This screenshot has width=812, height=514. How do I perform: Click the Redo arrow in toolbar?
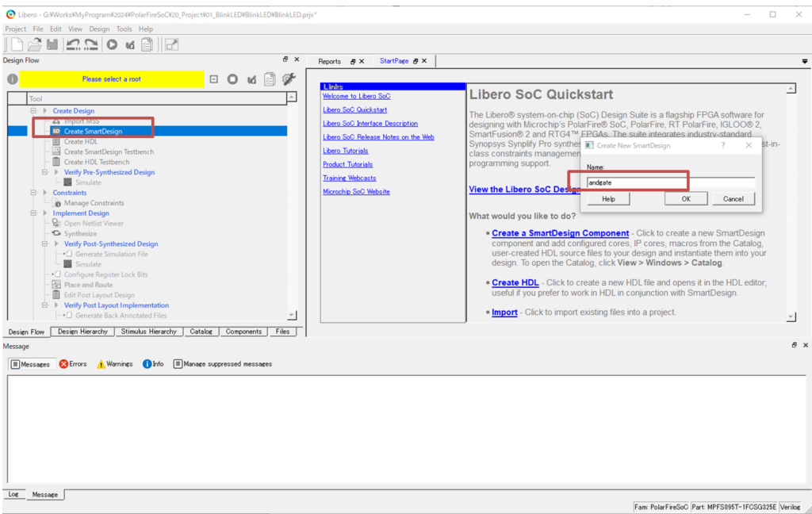tap(91, 45)
